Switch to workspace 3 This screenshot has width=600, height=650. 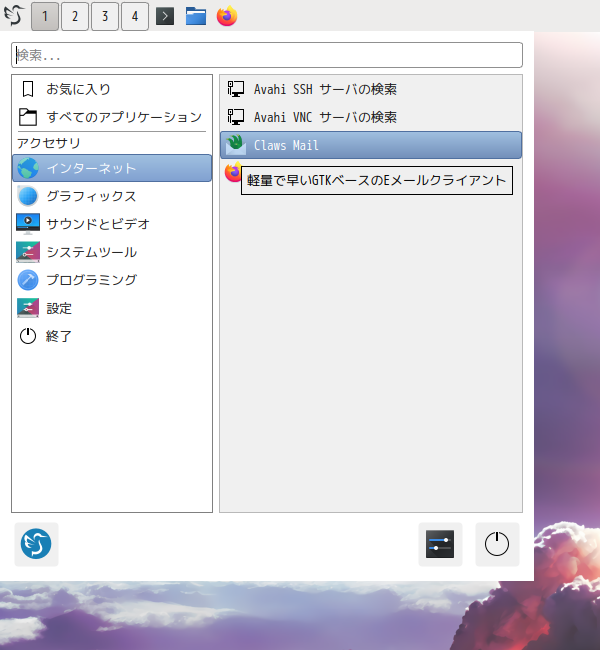pos(105,16)
